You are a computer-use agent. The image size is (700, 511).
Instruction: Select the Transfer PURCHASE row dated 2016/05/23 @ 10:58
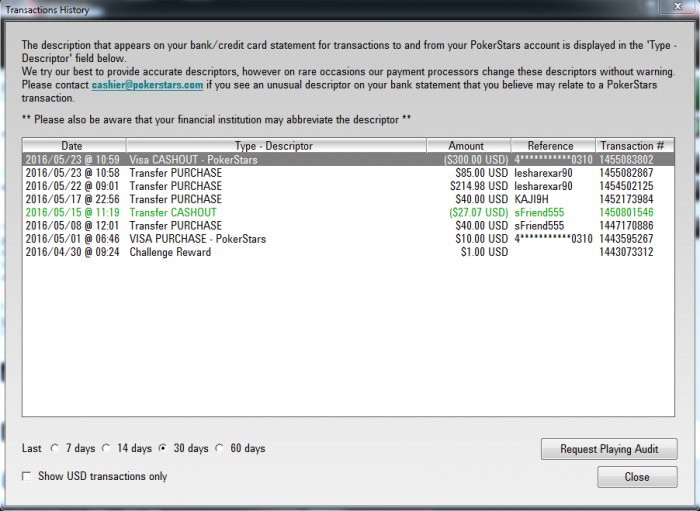[x=348, y=173]
